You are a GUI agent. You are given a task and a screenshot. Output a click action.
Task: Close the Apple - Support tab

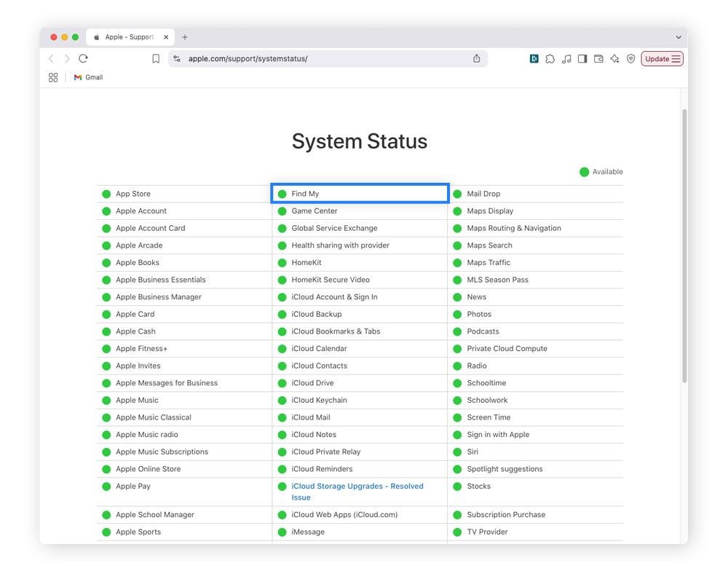pos(166,37)
